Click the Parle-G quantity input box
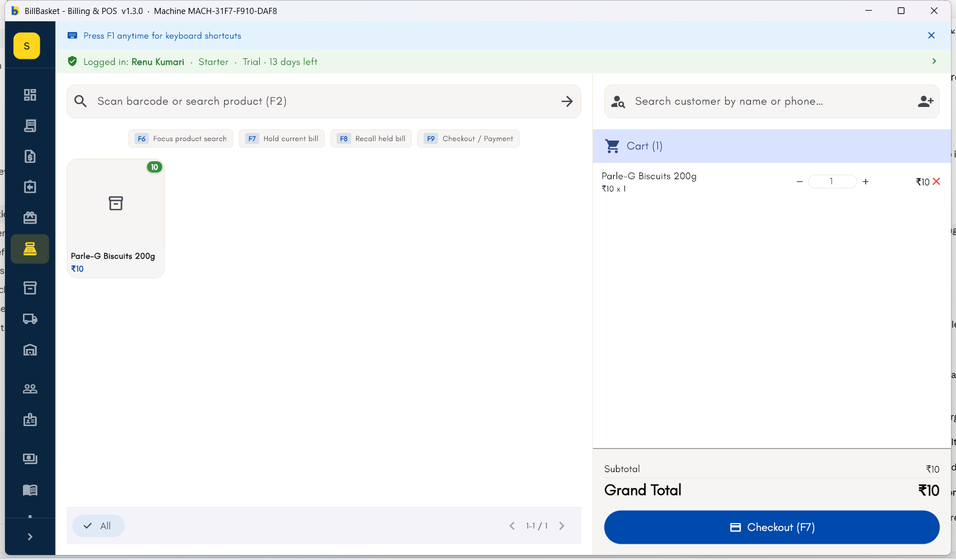 pyautogui.click(x=832, y=181)
